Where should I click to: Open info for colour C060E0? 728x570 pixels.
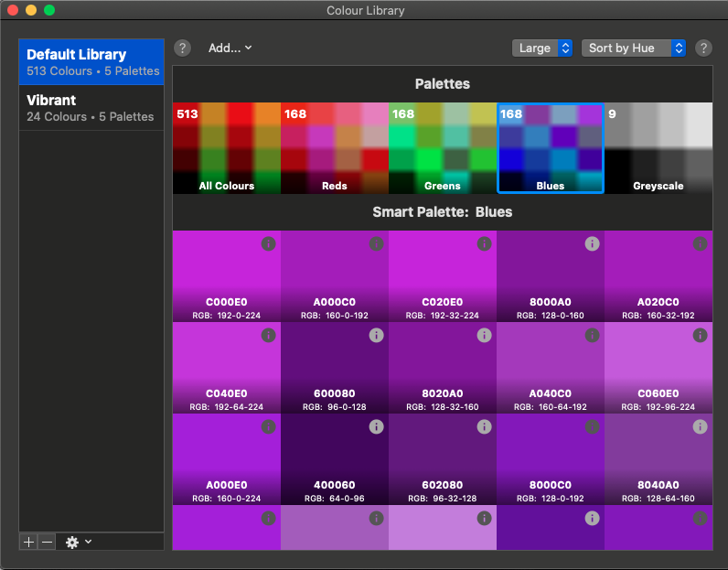701,335
